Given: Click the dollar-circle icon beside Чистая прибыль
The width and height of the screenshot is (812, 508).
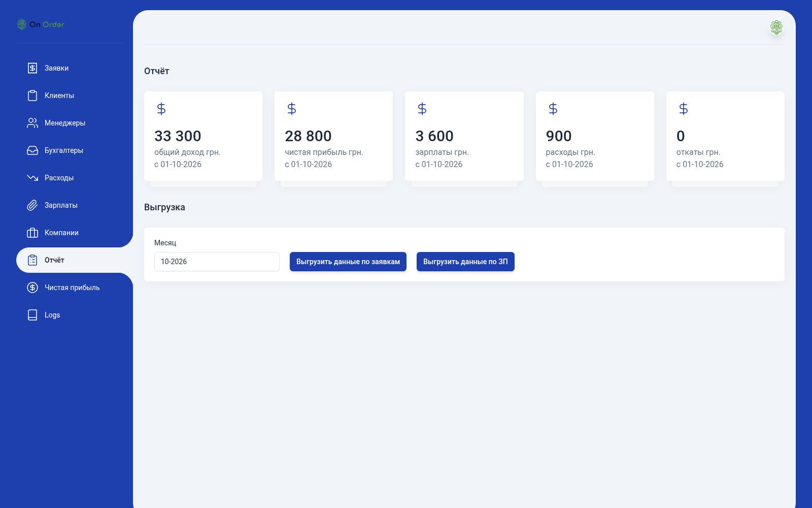Looking at the screenshot, I should (32, 288).
